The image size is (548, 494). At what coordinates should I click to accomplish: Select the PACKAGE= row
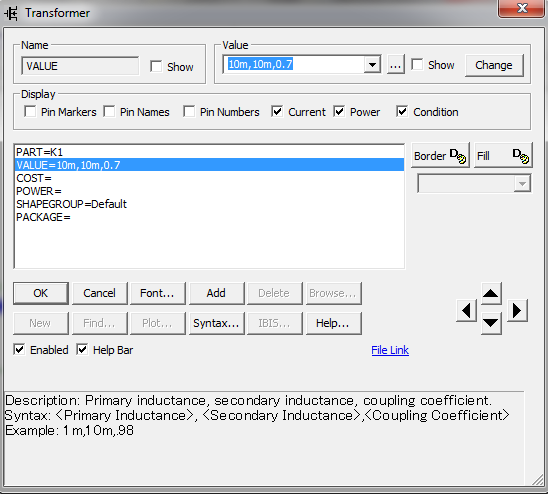pyautogui.click(x=210, y=217)
